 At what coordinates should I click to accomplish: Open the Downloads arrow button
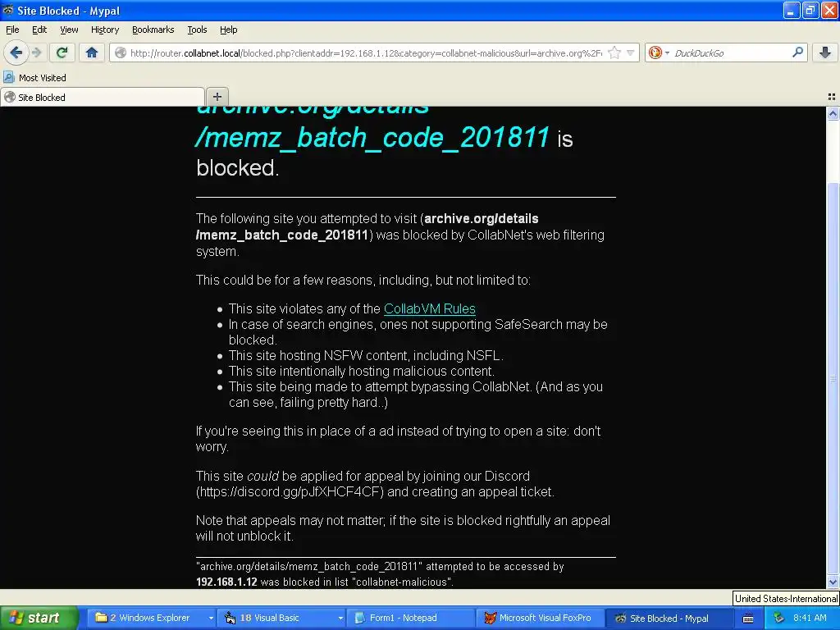(825, 52)
